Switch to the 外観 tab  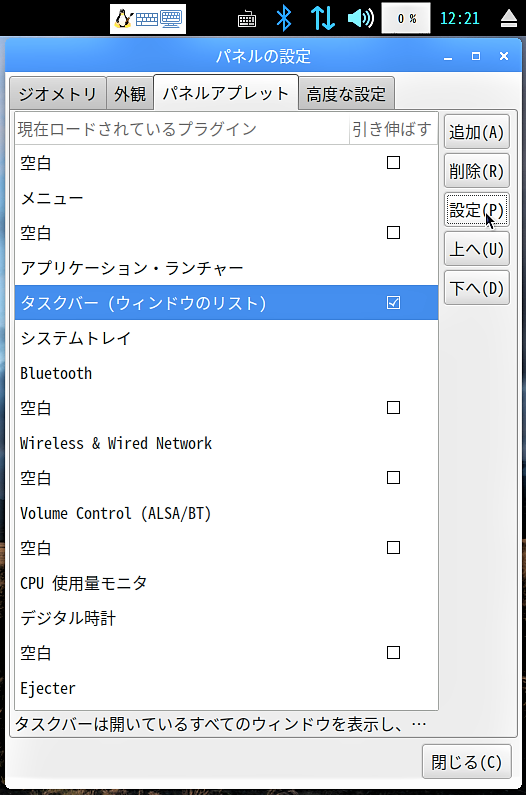click(130, 94)
